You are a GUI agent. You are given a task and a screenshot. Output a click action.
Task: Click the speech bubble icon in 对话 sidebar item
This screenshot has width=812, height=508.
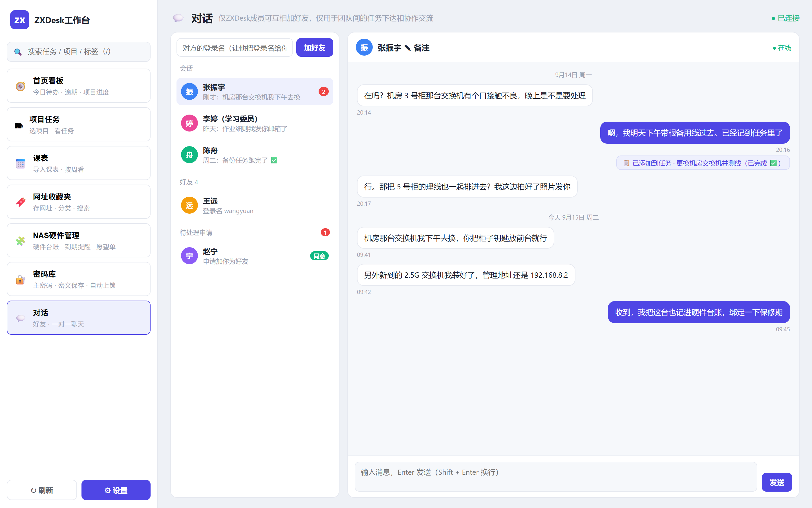[21, 318]
